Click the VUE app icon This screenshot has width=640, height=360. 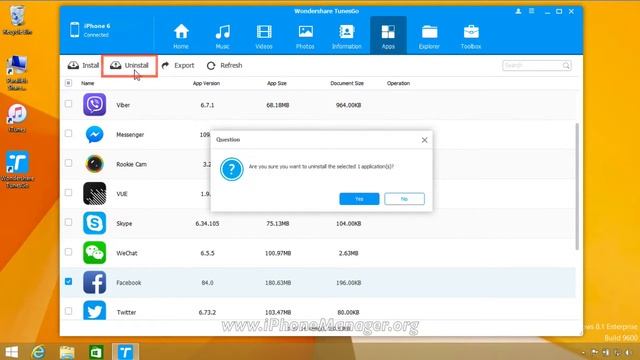point(95,193)
